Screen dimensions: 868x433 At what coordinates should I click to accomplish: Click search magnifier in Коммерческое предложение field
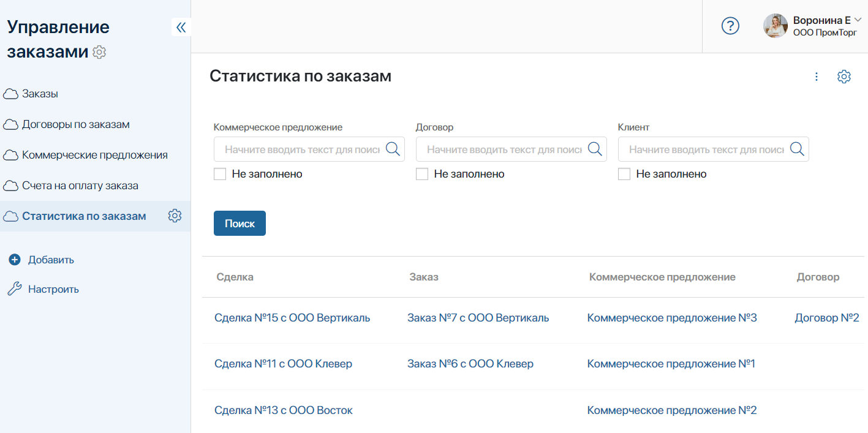point(393,149)
